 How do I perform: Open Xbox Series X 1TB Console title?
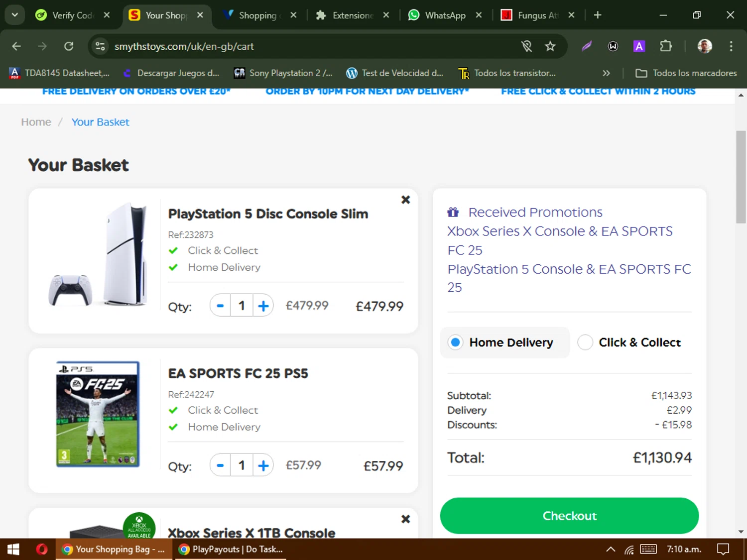click(x=251, y=533)
